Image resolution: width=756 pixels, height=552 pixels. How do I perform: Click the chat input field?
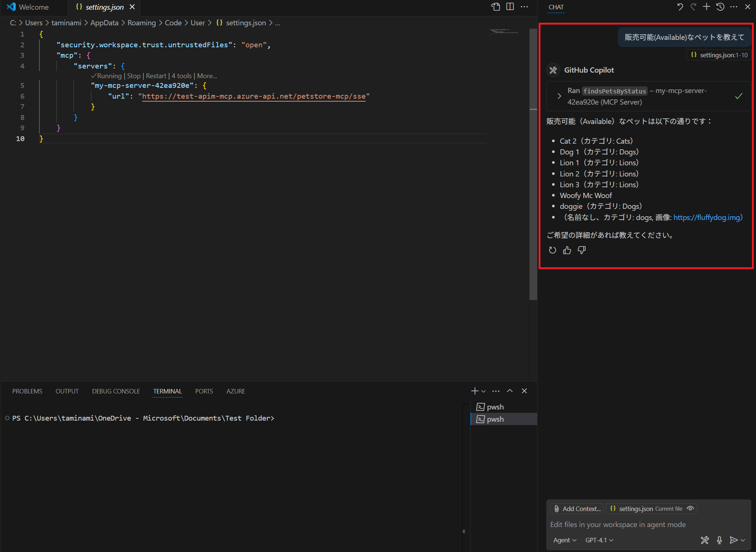click(x=648, y=524)
